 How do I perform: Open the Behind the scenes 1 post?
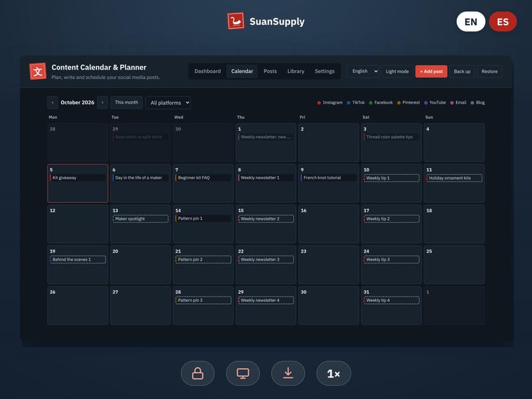78,259
